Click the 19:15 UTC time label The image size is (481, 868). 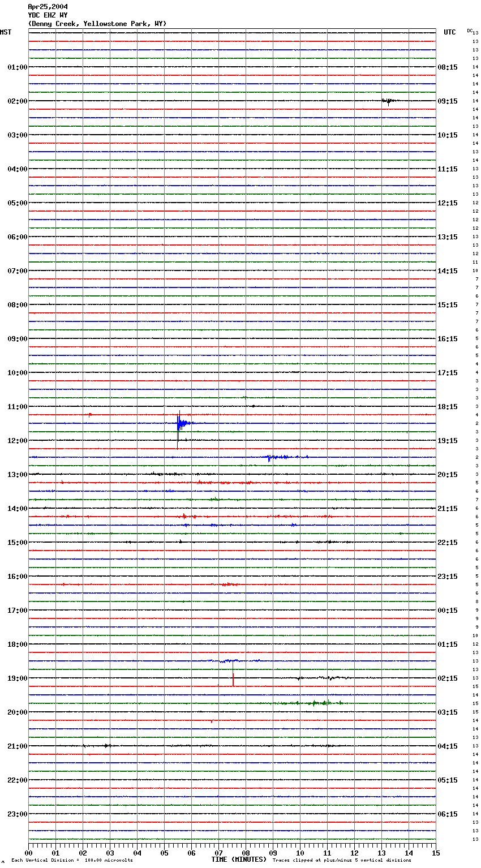click(448, 441)
